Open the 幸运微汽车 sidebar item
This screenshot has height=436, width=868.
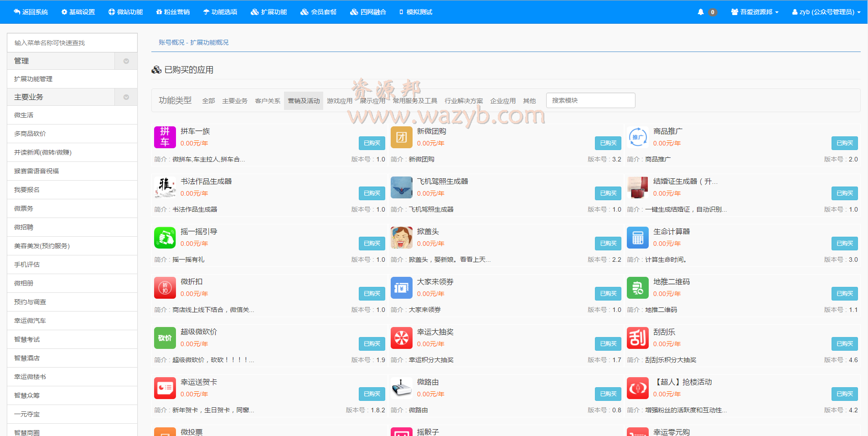coord(72,321)
